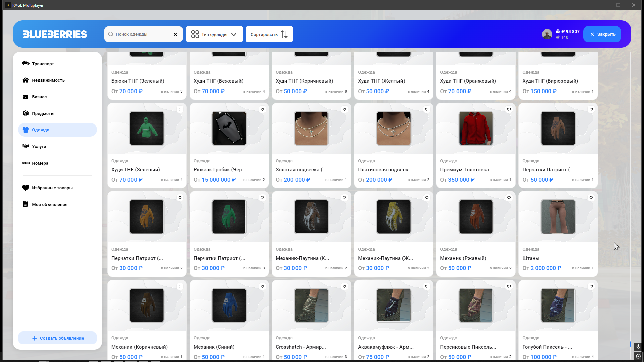
Task: Click the Создать объявление button
Action: 57,338
